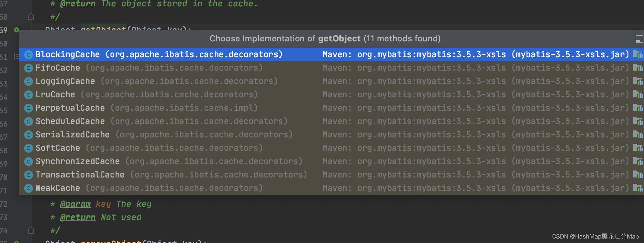Click library icon at end of WeakCache row

(638, 188)
